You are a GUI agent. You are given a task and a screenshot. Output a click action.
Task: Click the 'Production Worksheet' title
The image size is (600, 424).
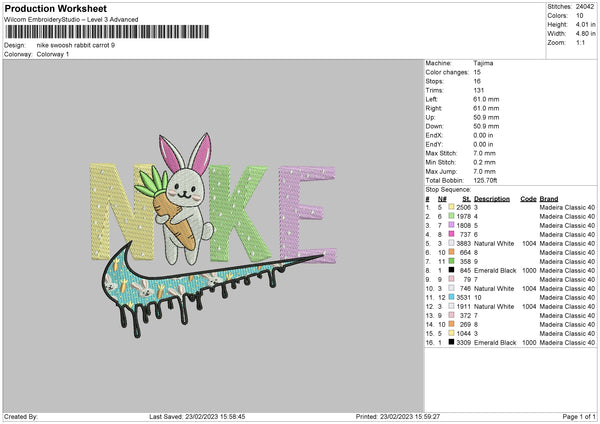55,8
